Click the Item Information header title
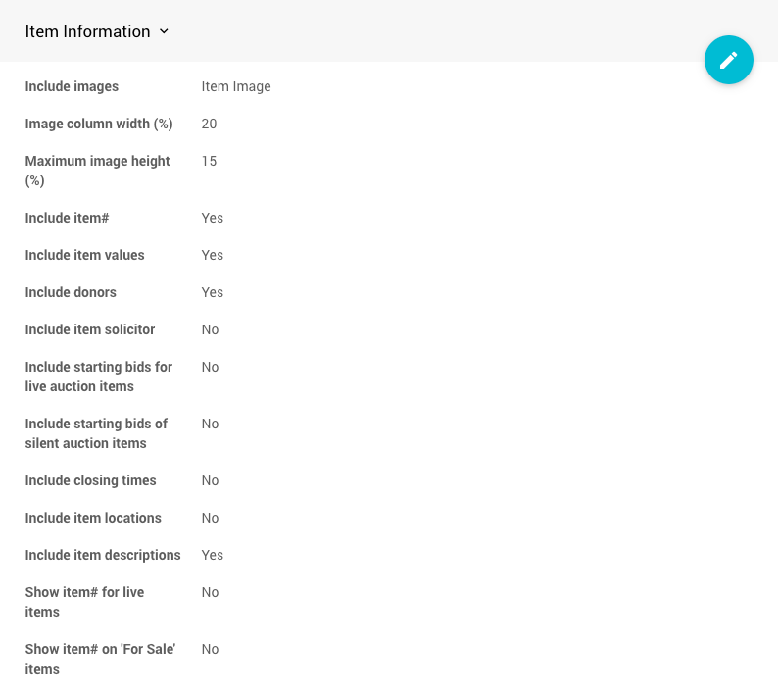This screenshot has height=700, width=778. coord(87,31)
